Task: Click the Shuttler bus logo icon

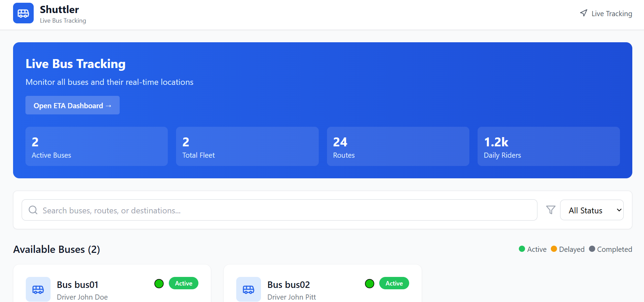Action: tap(23, 13)
